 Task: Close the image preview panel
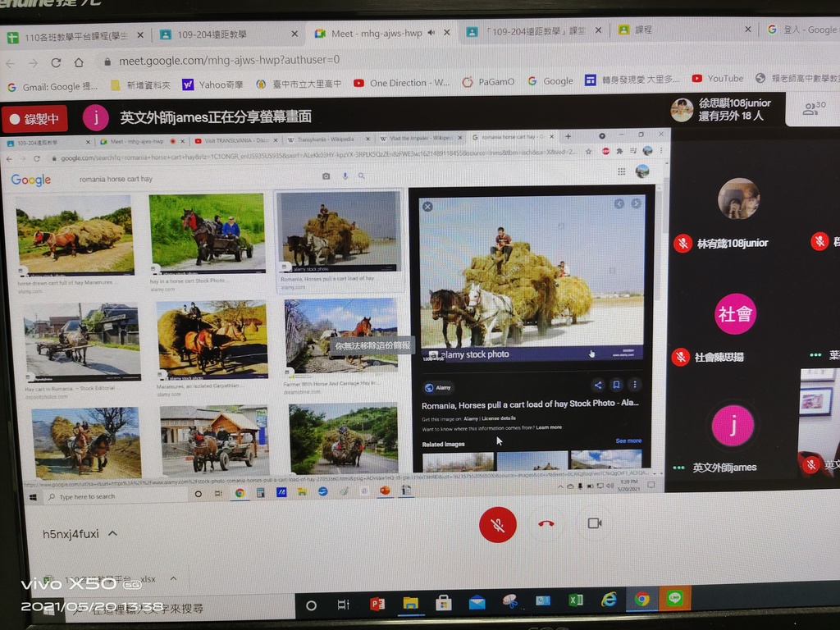pyautogui.click(x=427, y=207)
